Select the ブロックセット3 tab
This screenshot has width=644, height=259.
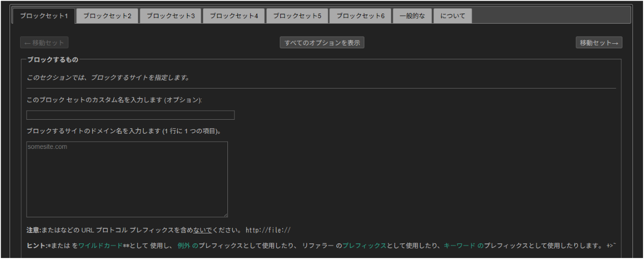coord(171,16)
